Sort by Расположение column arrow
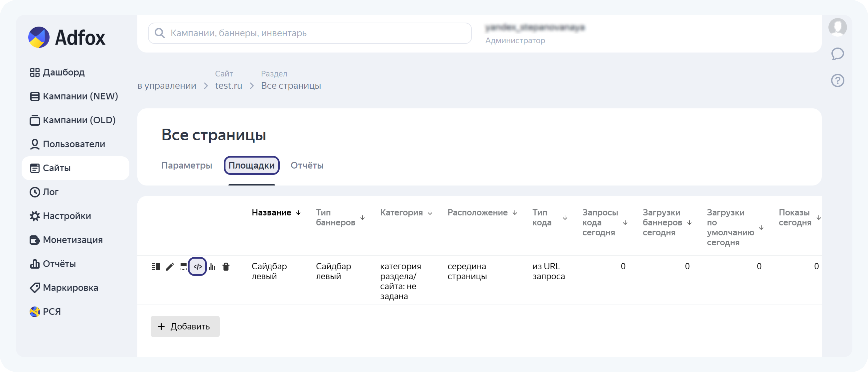 (514, 213)
